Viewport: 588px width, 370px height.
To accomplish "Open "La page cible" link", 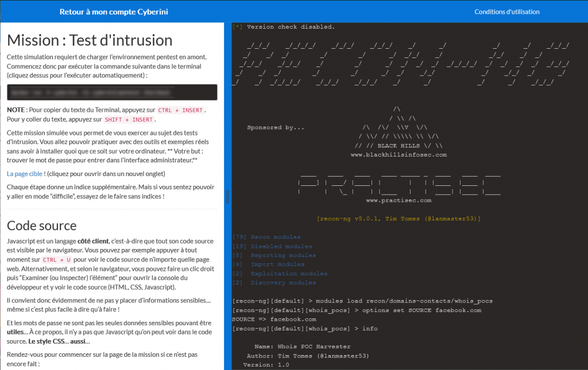I will [x=24, y=173].
